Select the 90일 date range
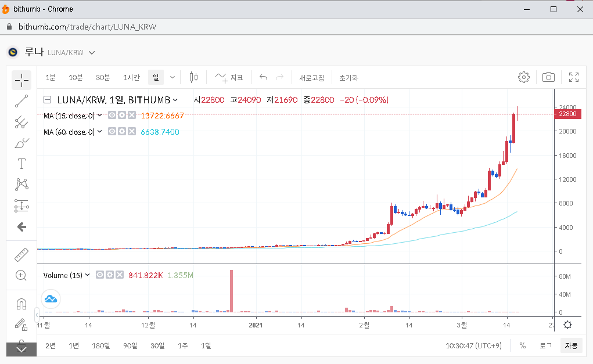The image size is (593, 364). (130, 345)
